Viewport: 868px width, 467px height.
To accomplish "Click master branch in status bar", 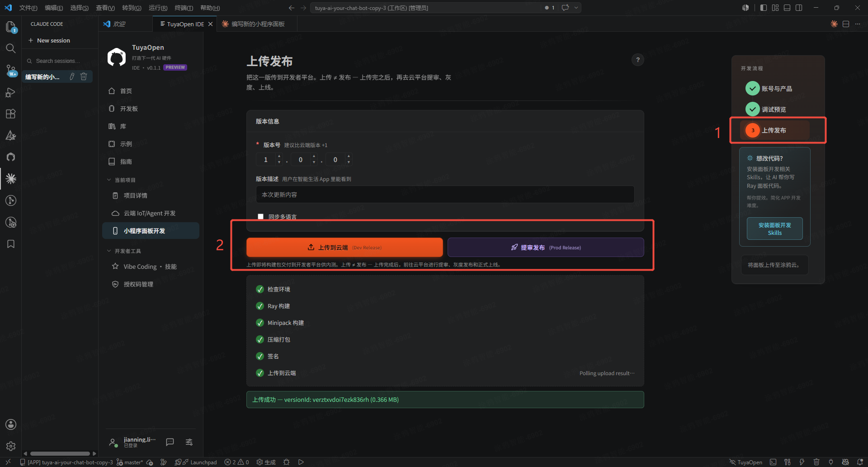I will (130, 462).
